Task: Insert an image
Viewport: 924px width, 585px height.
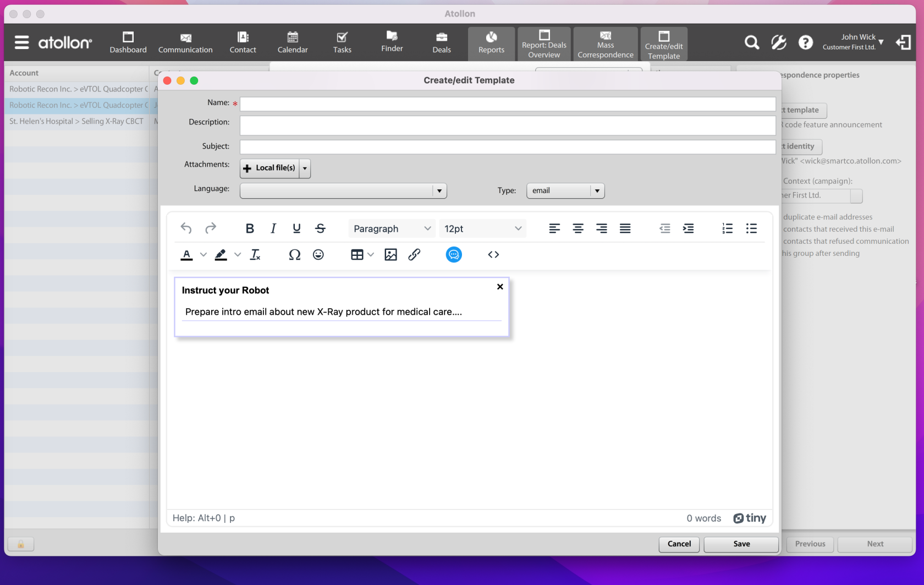Action: (x=391, y=255)
